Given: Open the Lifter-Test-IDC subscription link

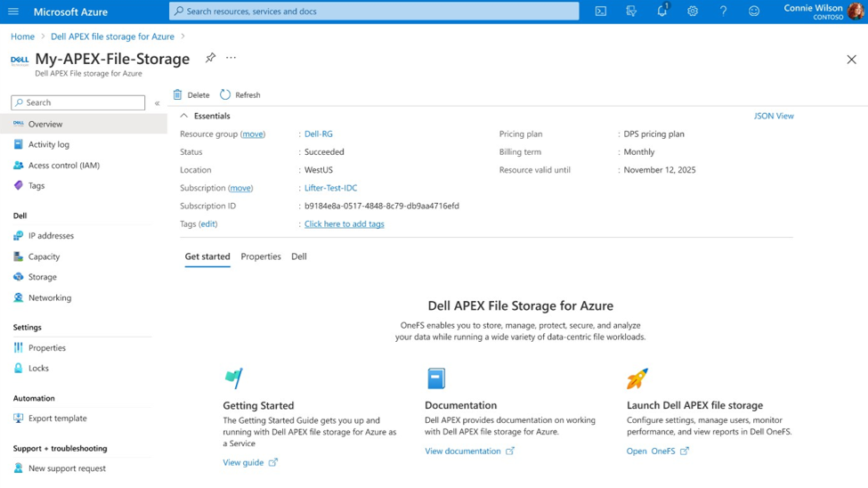Looking at the screenshot, I should pyautogui.click(x=330, y=188).
